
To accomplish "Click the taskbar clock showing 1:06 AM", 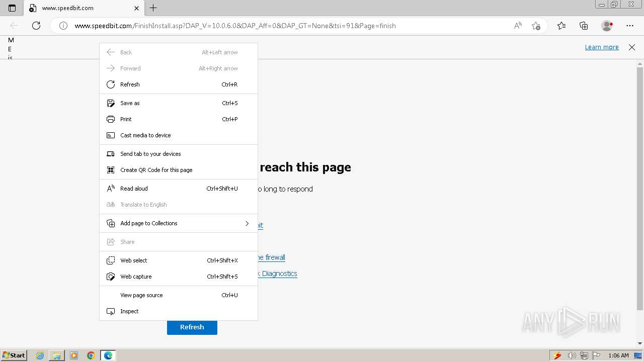I will tap(618, 355).
